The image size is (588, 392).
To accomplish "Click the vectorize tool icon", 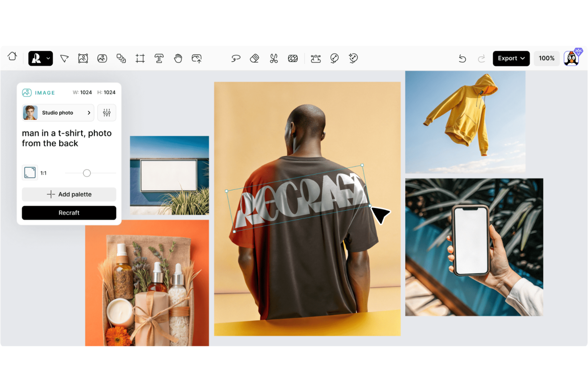I will (x=316, y=59).
